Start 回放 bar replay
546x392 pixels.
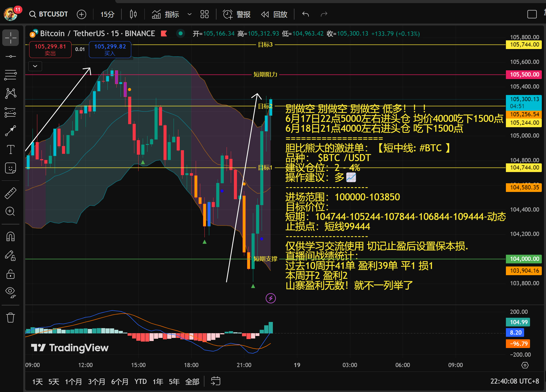click(274, 14)
